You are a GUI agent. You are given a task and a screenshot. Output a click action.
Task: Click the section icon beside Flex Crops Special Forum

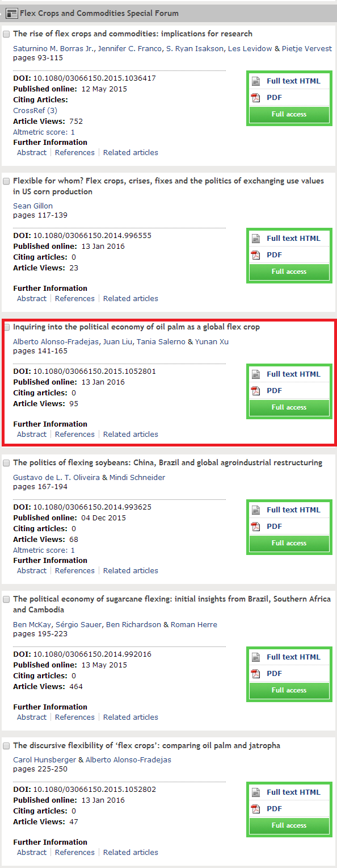click(x=11, y=13)
